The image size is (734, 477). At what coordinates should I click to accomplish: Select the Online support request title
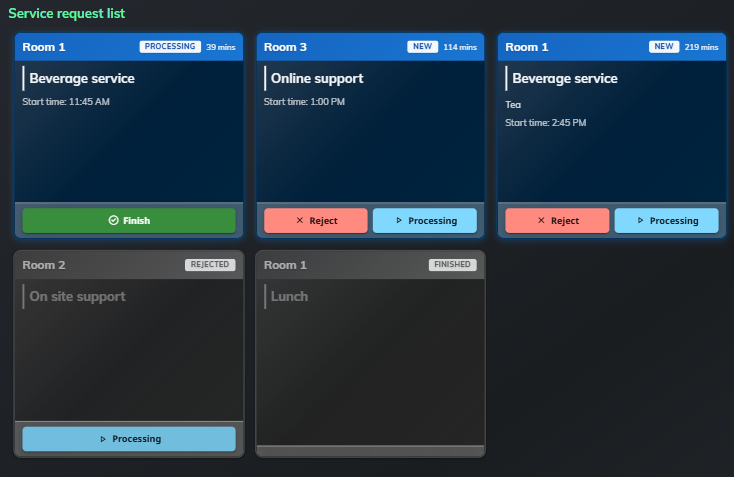317,78
